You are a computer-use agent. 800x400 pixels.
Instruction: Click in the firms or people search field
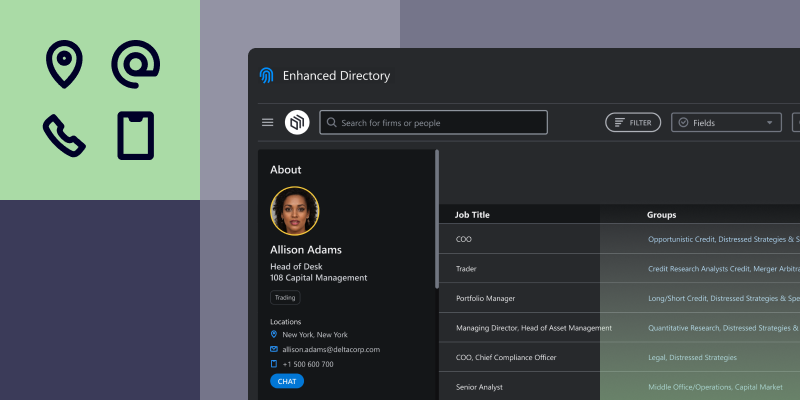click(440, 123)
